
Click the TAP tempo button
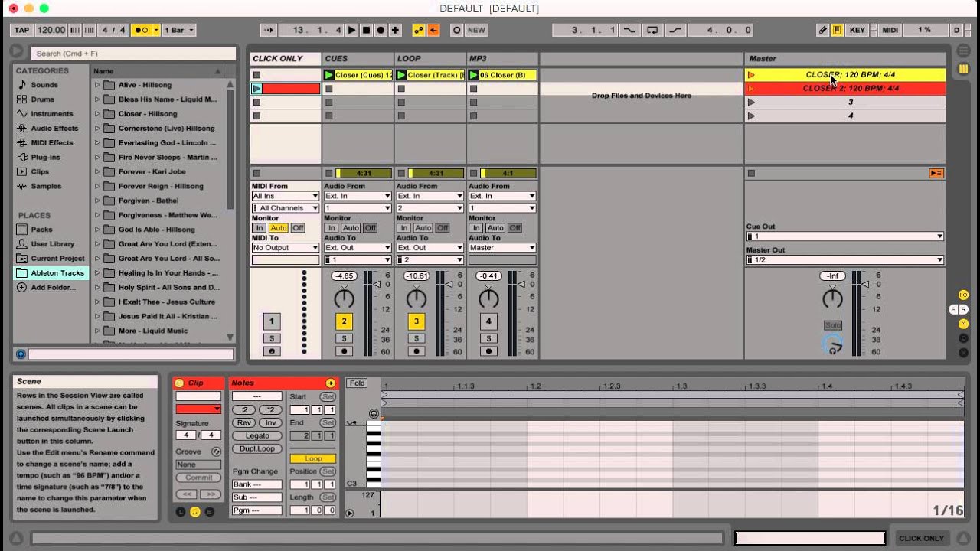21,30
